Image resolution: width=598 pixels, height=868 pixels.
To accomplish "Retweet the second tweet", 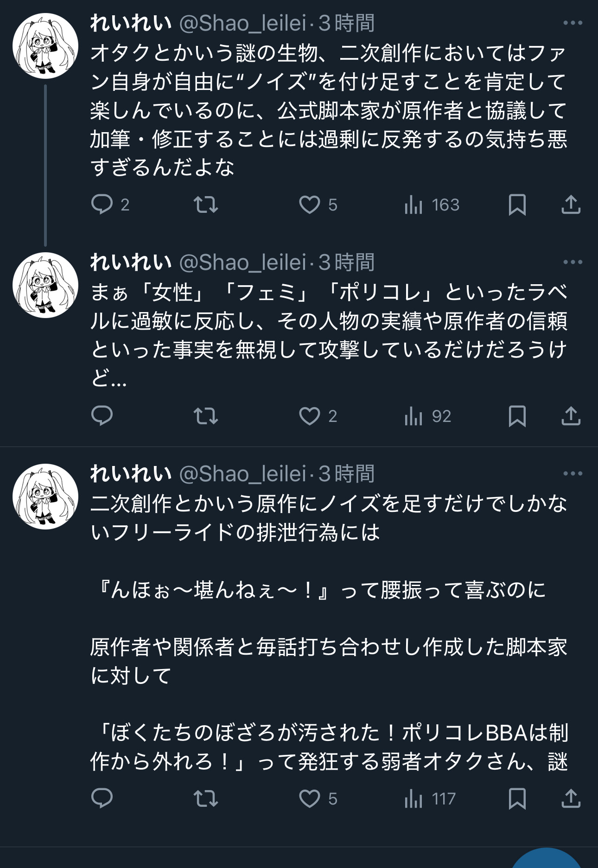I will click(205, 416).
